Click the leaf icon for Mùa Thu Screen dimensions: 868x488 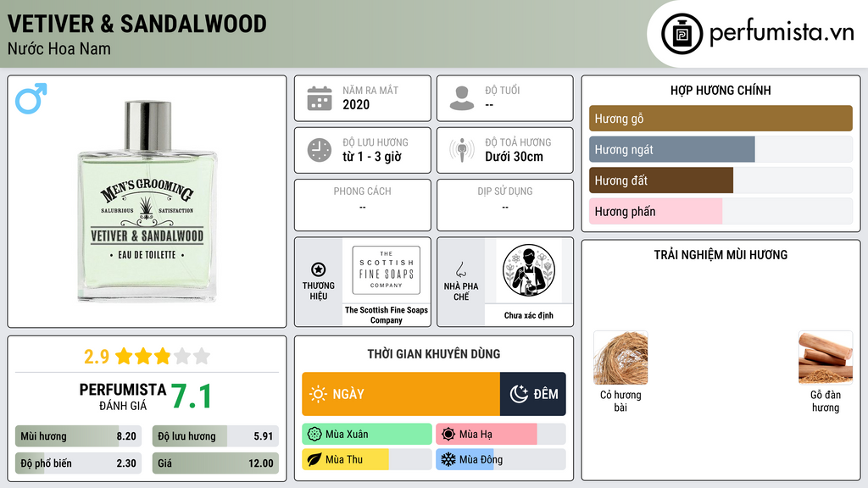click(314, 459)
